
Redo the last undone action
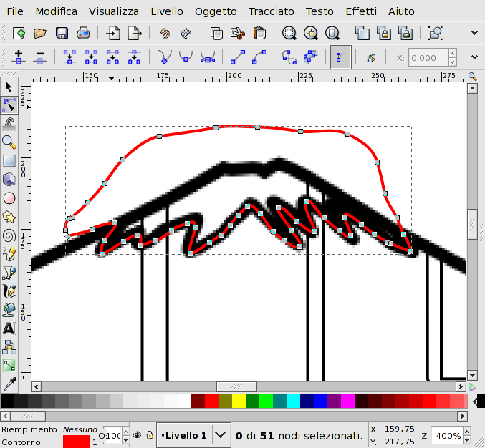tap(186, 33)
